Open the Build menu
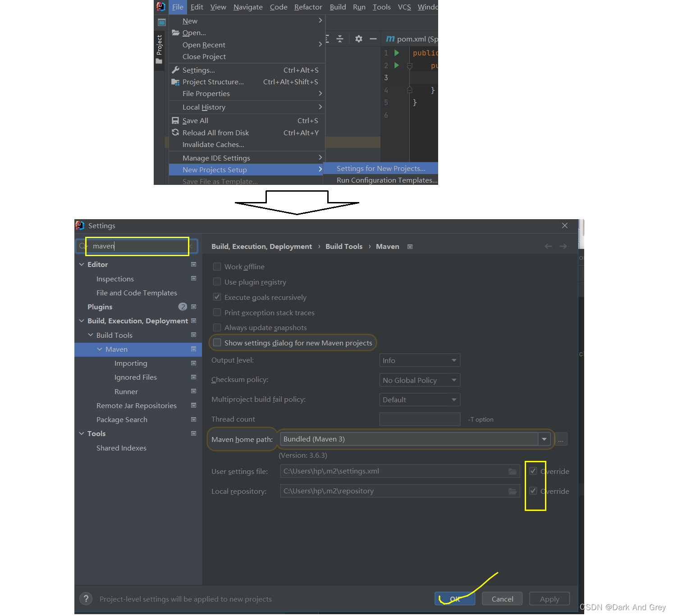Image resolution: width=673 pixels, height=616 pixels. pos(338,7)
